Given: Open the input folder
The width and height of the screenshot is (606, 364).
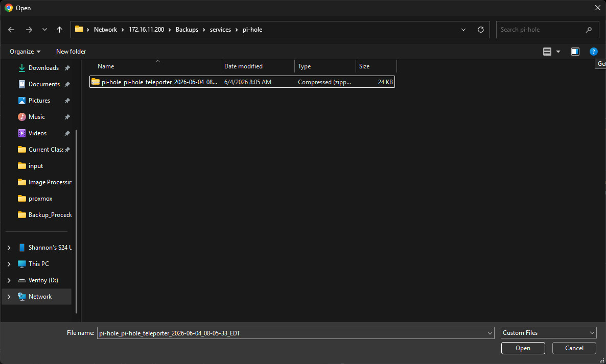Looking at the screenshot, I should pyautogui.click(x=36, y=166).
